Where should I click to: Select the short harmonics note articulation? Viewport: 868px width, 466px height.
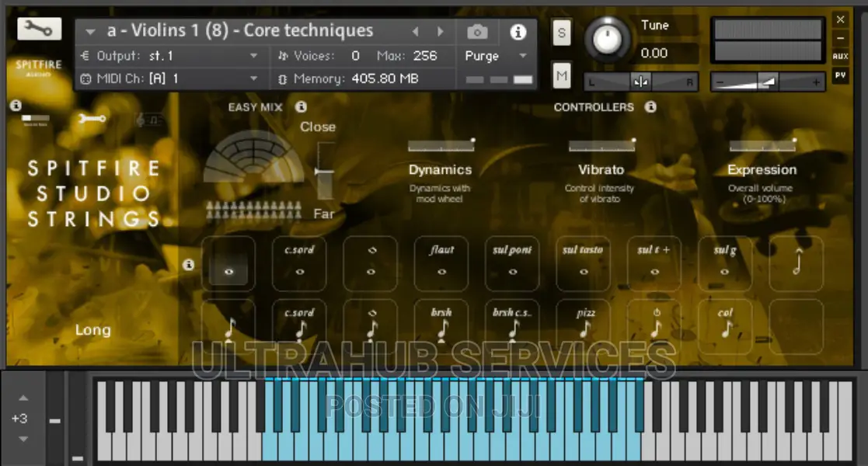[370, 326]
